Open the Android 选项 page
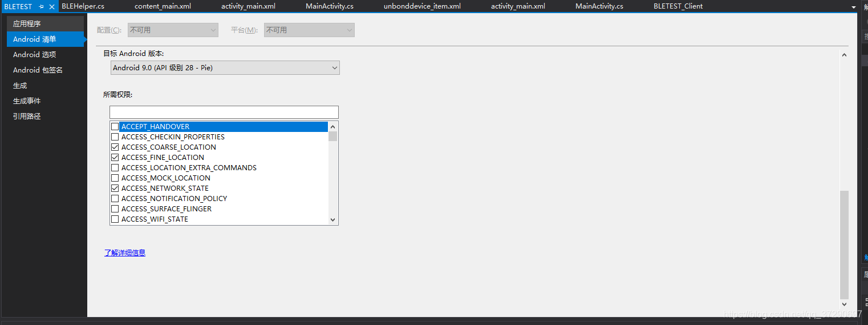Viewport: 868px width, 325px height. point(46,54)
